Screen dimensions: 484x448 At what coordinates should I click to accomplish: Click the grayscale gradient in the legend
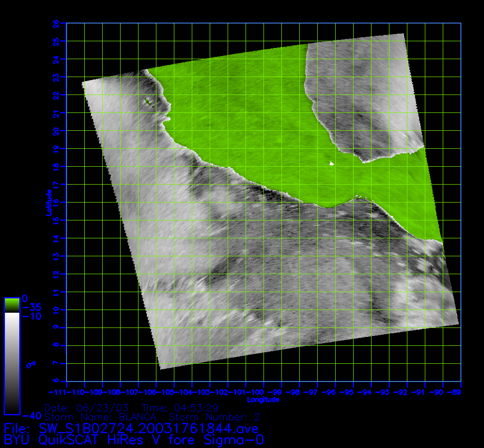[12, 363]
